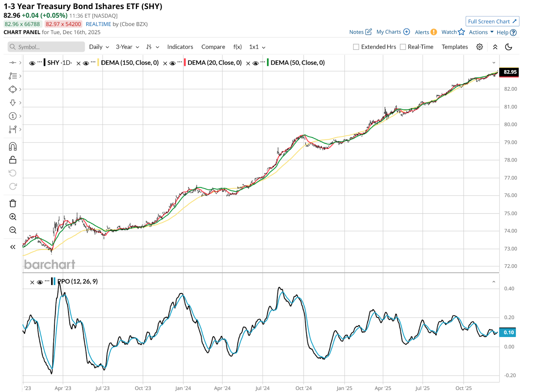Toggle visibility of SHY price series
The height and width of the screenshot is (392, 534).
(x=32, y=63)
